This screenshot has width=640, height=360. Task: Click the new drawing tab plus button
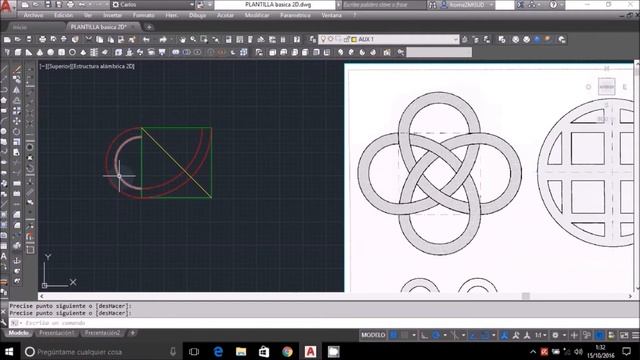point(149,27)
